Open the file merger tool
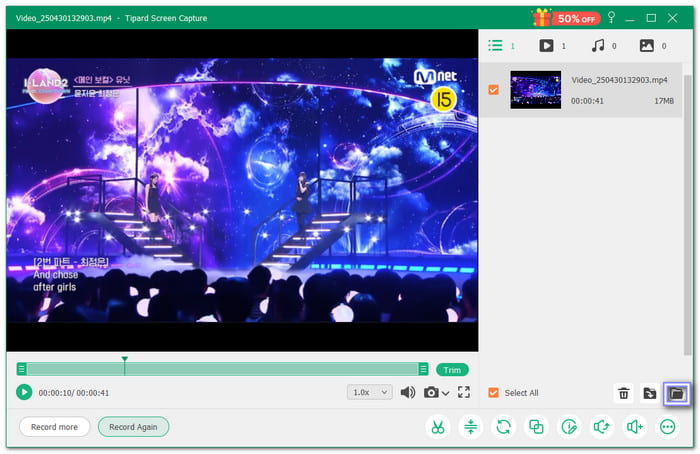This screenshot has height=454, width=700. pos(536,427)
